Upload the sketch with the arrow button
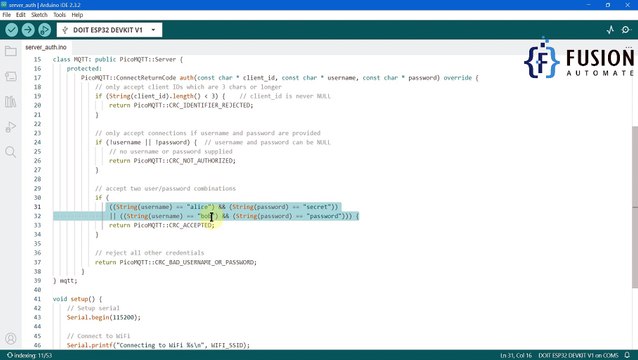Screen dimensions: 638x360 tap(28, 30)
